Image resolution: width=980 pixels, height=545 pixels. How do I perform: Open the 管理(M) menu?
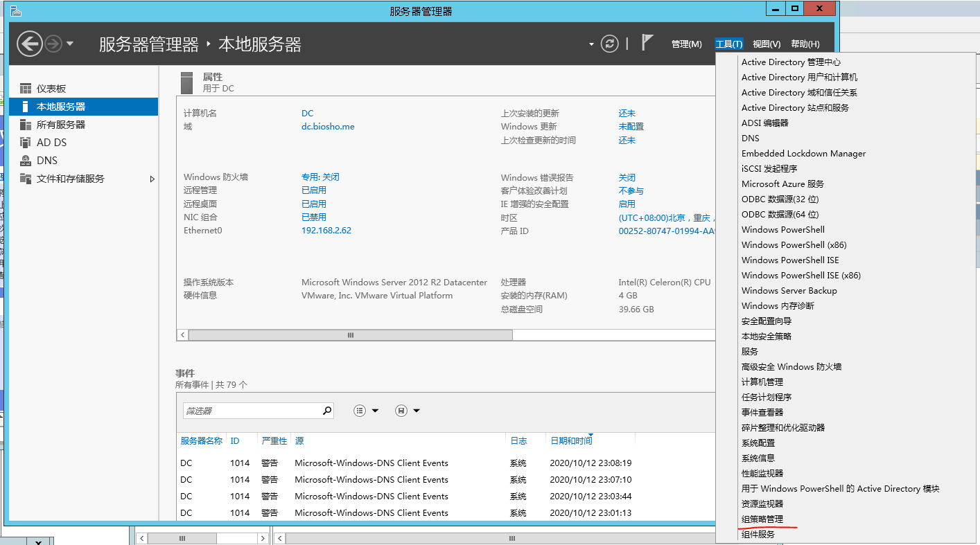(x=686, y=44)
